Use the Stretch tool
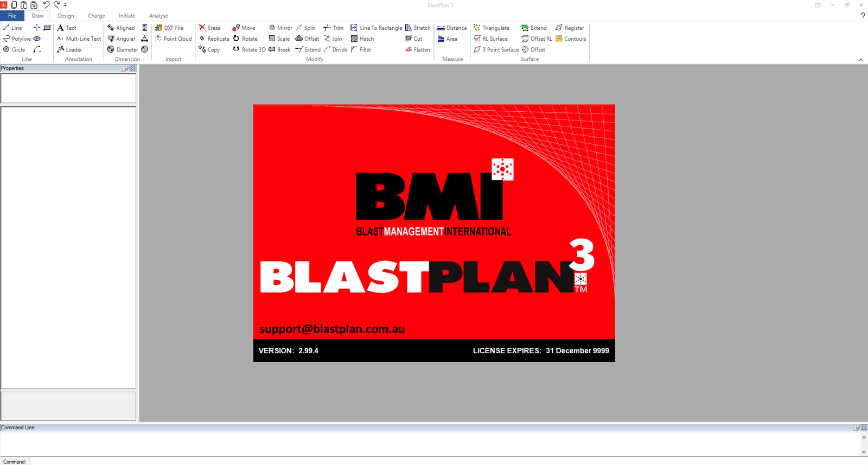The height and width of the screenshot is (465, 868). tap(418, 28)
